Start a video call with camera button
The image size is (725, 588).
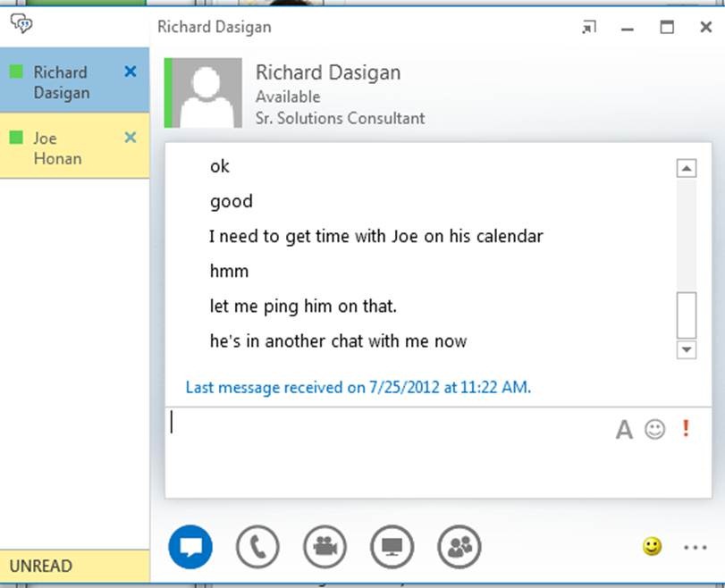pyautogui.click(x=325, y=546)
